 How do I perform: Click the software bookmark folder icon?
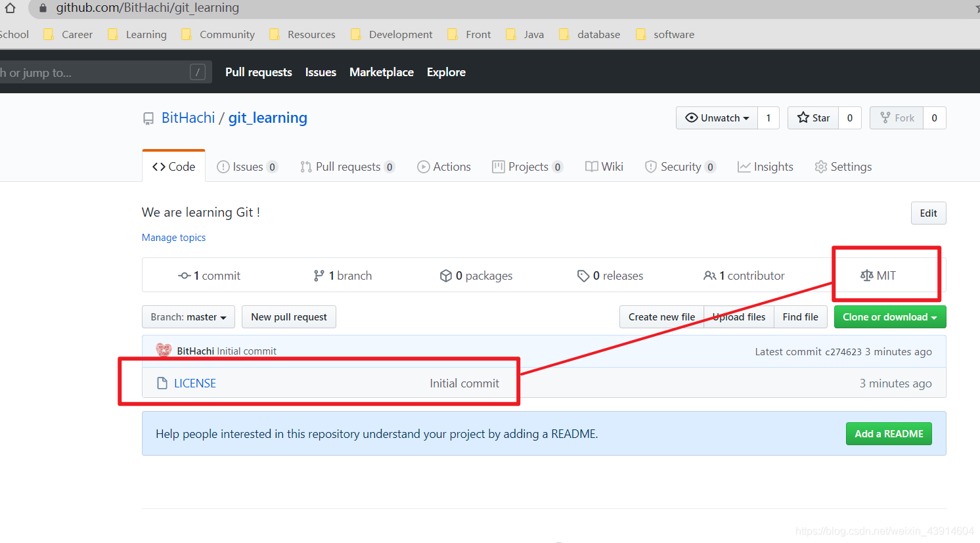[x=641, y=35]
